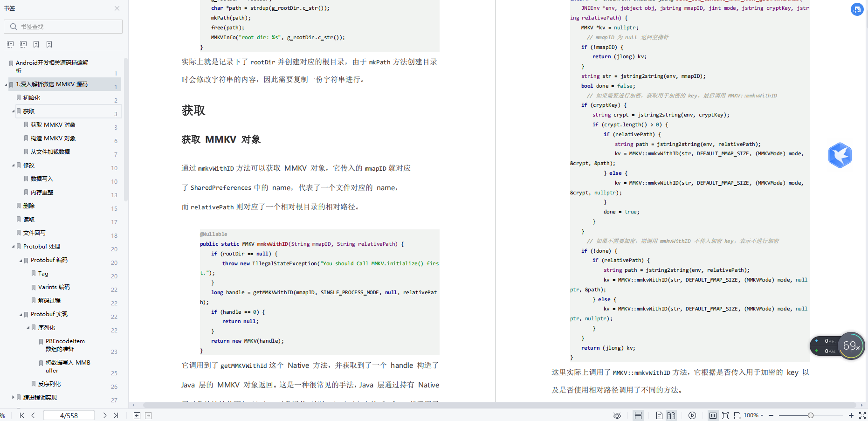
Task: Go to the previous page
Action: point(33,415)
